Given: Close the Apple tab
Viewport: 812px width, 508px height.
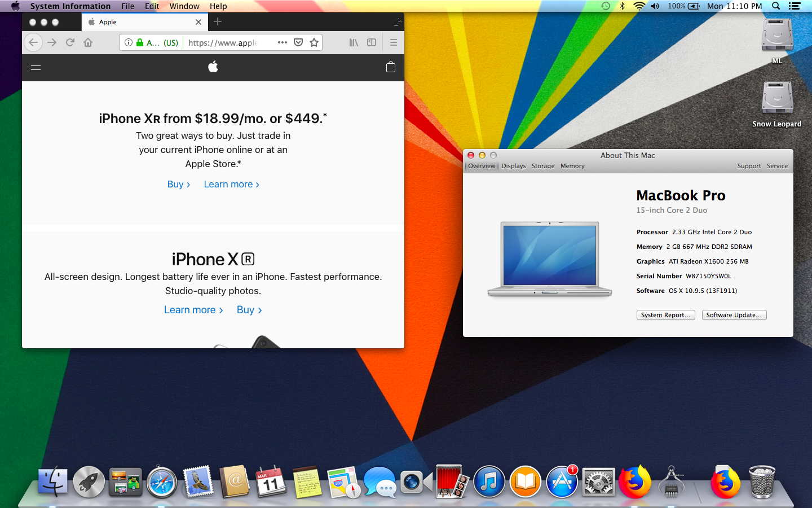Looking at the screenshot, I should pos(198,22).
